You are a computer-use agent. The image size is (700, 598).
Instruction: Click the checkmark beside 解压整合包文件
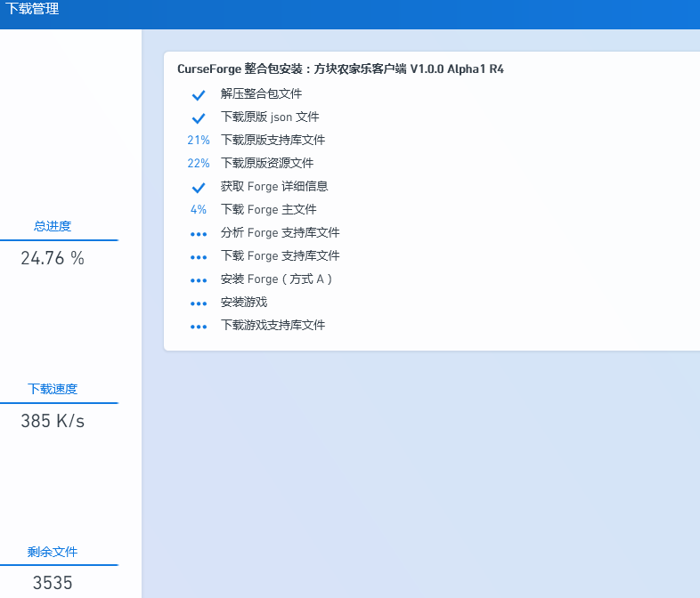tap(199, 95)
